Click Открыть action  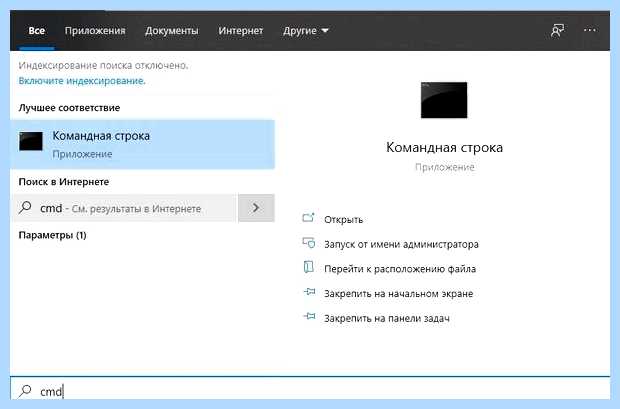[x=343, y=220]
